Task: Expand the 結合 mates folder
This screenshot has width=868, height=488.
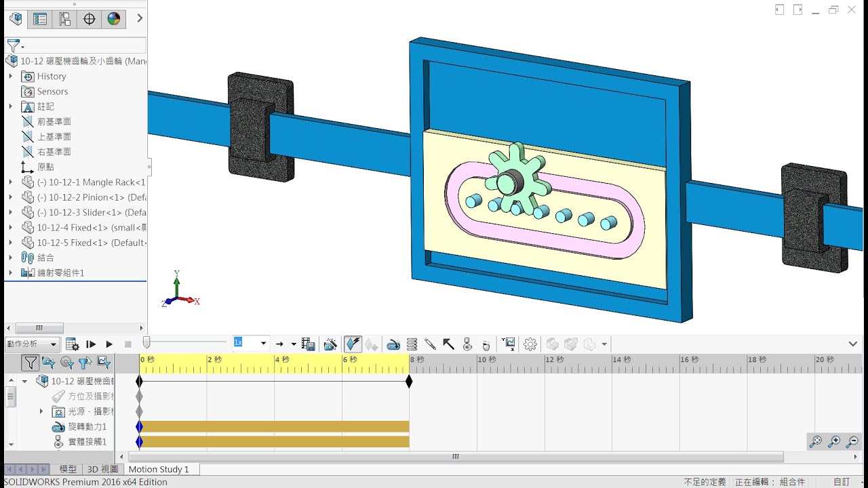Action: point(10,258)
